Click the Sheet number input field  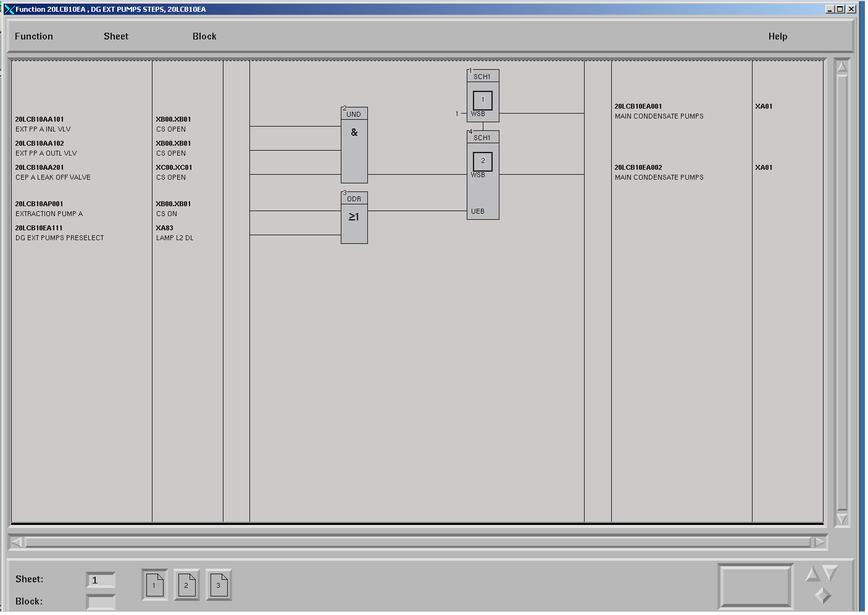[101, 580]
